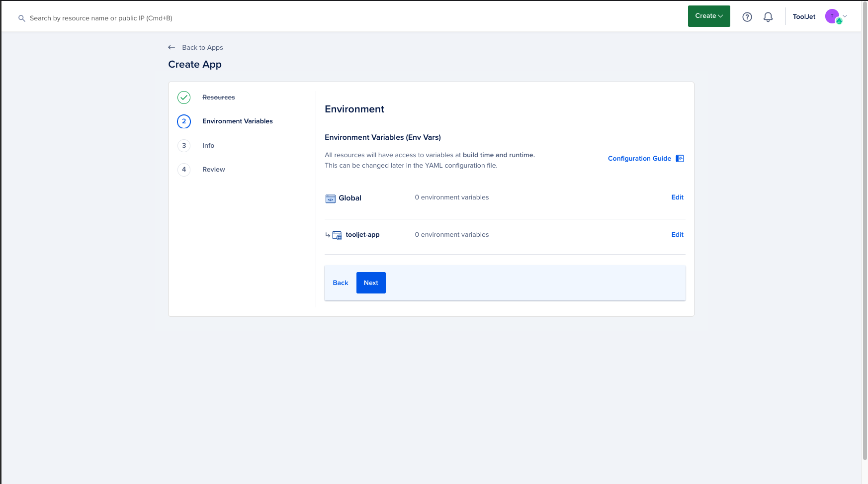
Task: Go to the Info step
Action: click(208, 146)
